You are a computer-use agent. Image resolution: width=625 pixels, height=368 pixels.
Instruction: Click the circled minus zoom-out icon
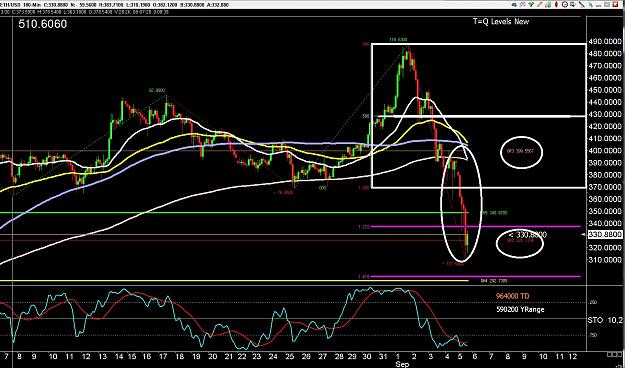(565, 5)
